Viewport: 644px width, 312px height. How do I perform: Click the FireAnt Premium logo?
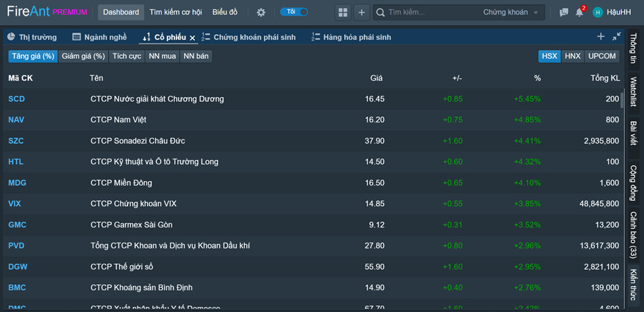48,12
